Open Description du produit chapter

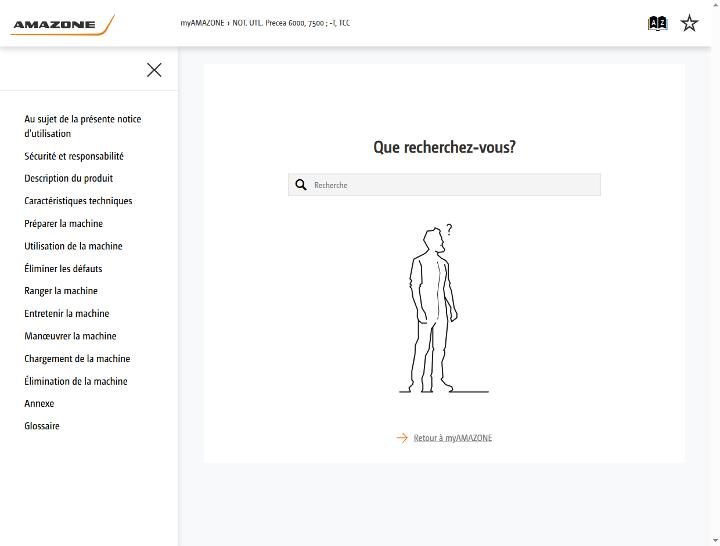68,178
